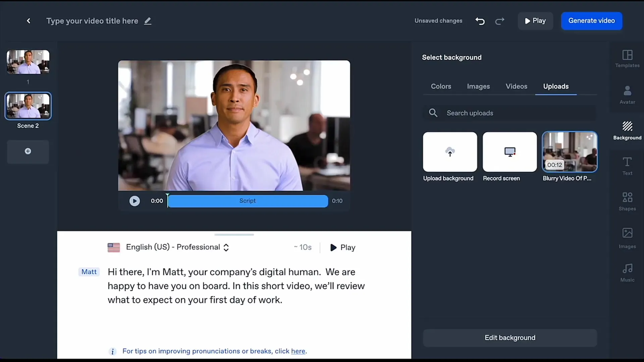Click Generate video button
The image size is (644, 362).
click(591, 20)
